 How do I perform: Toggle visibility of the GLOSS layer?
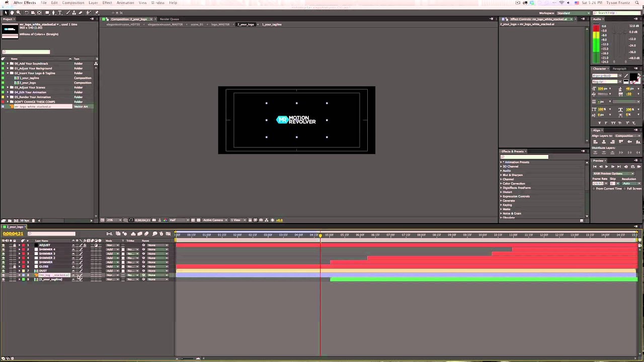pos(4,266)
